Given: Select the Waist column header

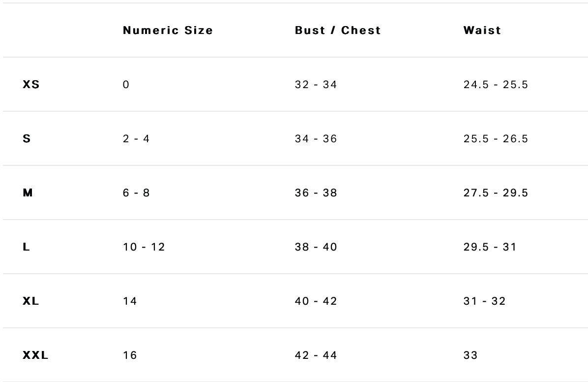Looking at the screenshot, I should (x=482, y=31).
